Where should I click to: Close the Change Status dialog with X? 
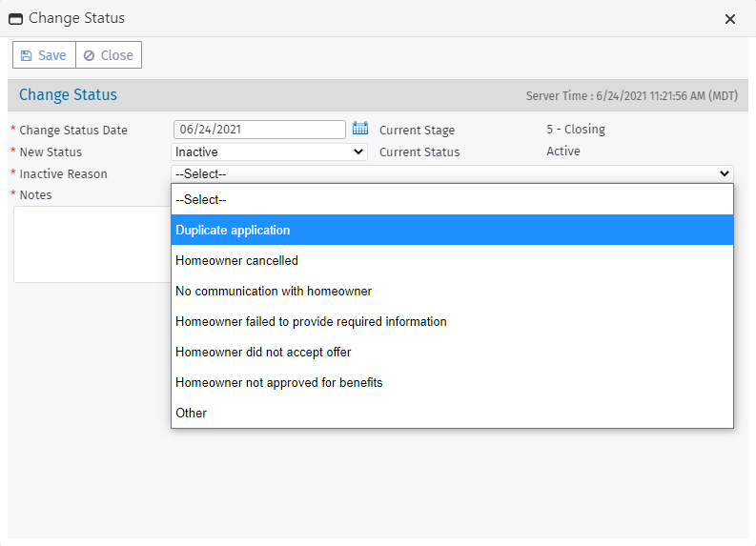[730, 19]
